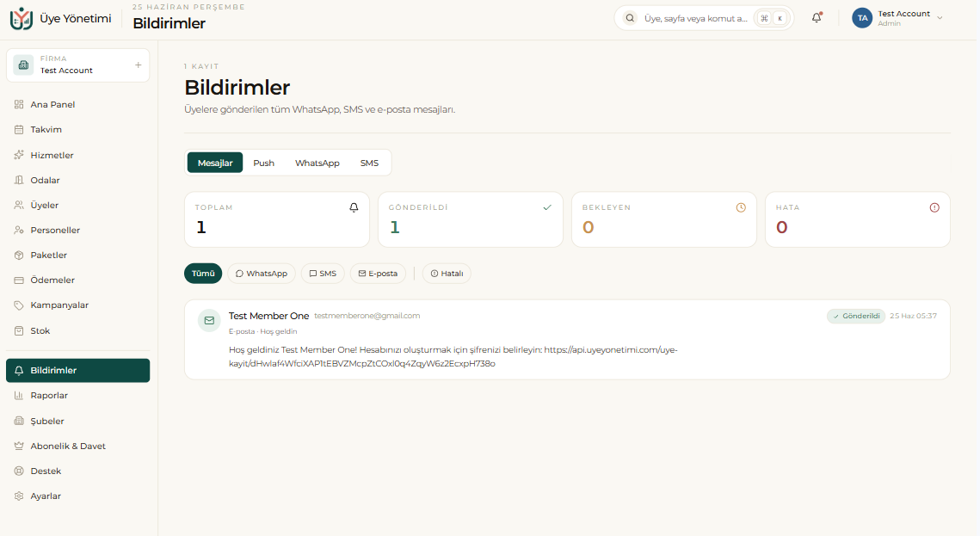The height and width of the screenshot is (536, 980).
Task: Filter messages by Hatalı chip
Action: pos(447,274)
